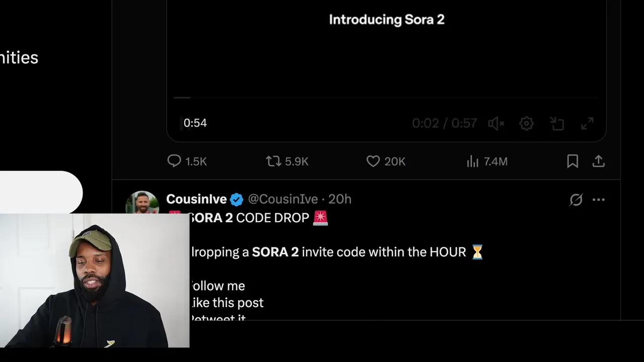Open Communities in the left sidebar
This screenshot has height=362, width=644.
[x=19, y=58]
